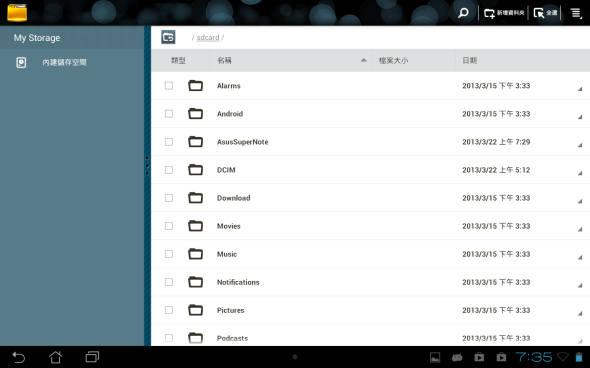
Task: Expand options arrow for Alarms row
Action: pos(580,89)
